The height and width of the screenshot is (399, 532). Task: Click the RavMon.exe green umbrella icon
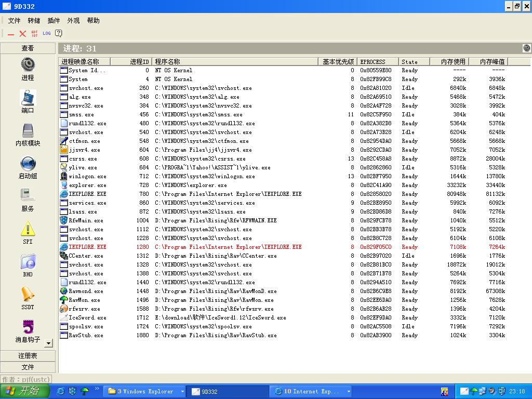[x=64, y=300]
